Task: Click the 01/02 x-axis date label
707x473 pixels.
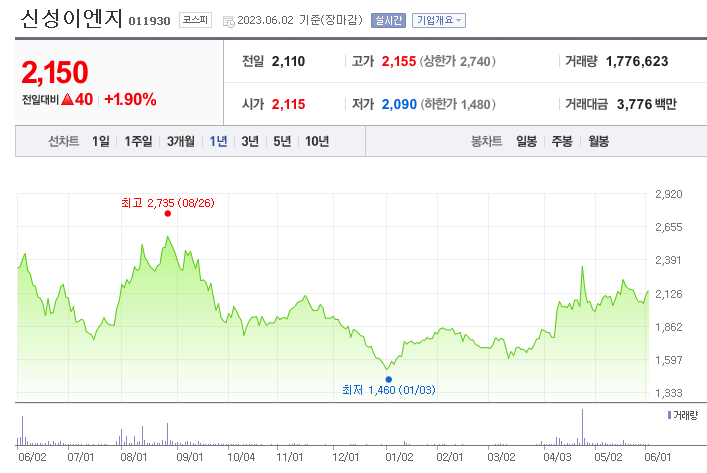Action: (x=399, y=457)
